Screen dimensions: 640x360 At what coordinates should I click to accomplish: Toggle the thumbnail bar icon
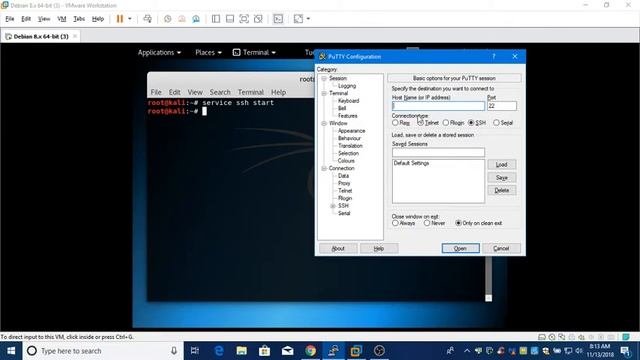pyautogui.click(x=230, y=19)
